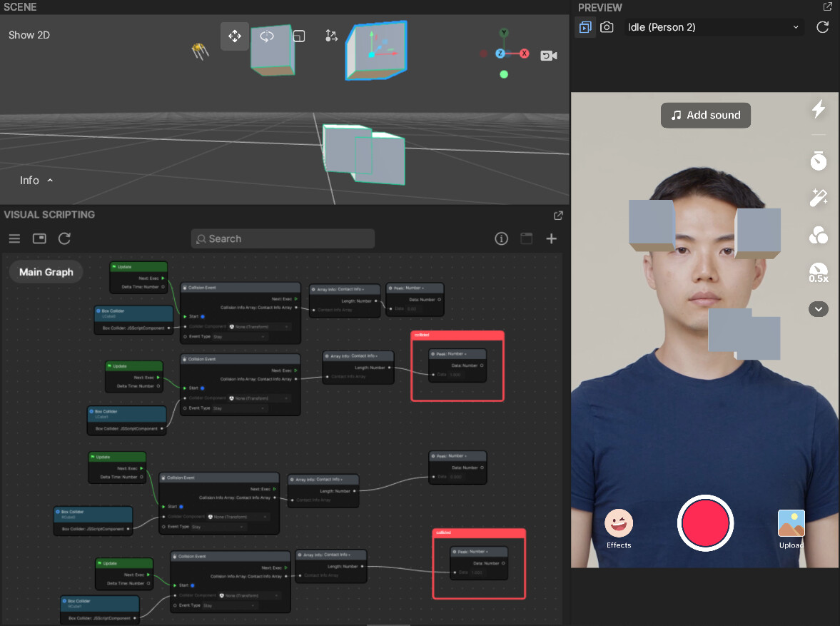The width and height of the screenshot is (840, 626).
Task: Toggle the graph minimap icon
Action: (40, 238)
